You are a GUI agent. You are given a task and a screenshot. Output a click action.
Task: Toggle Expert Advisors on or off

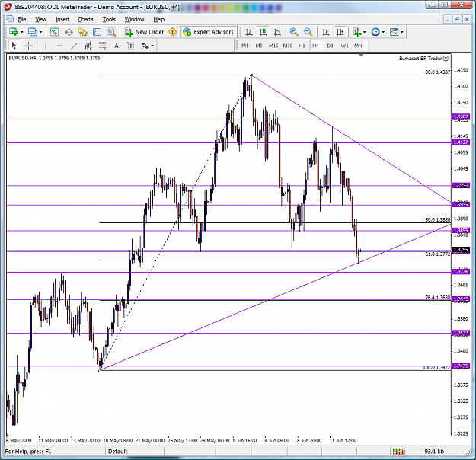[208, 31]
